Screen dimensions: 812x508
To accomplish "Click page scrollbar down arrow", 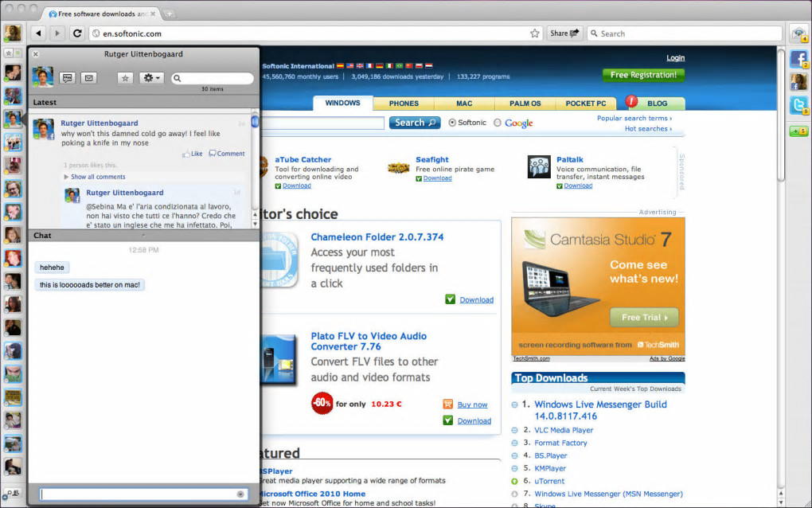I will [781, 502].
